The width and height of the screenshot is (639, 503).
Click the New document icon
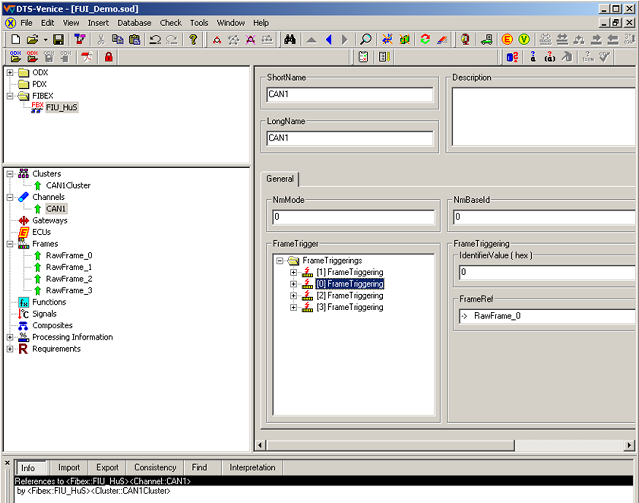tap(15, 40)
